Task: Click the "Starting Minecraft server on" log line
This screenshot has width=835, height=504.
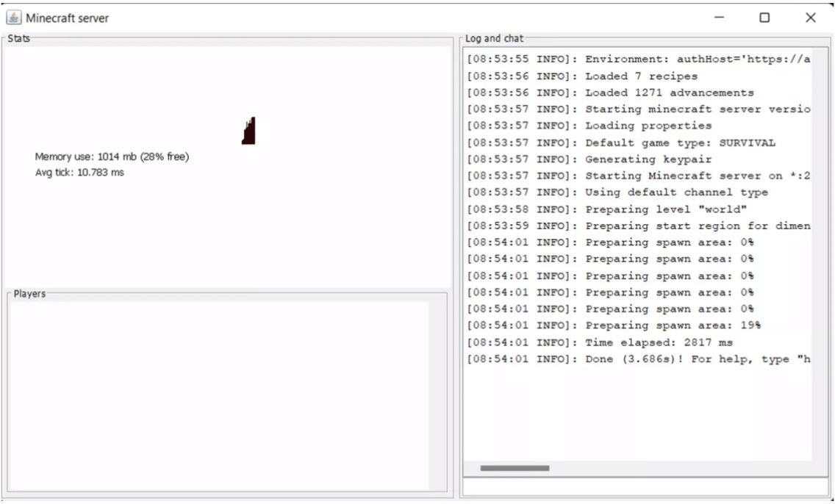Action: [x=639, y=176]
